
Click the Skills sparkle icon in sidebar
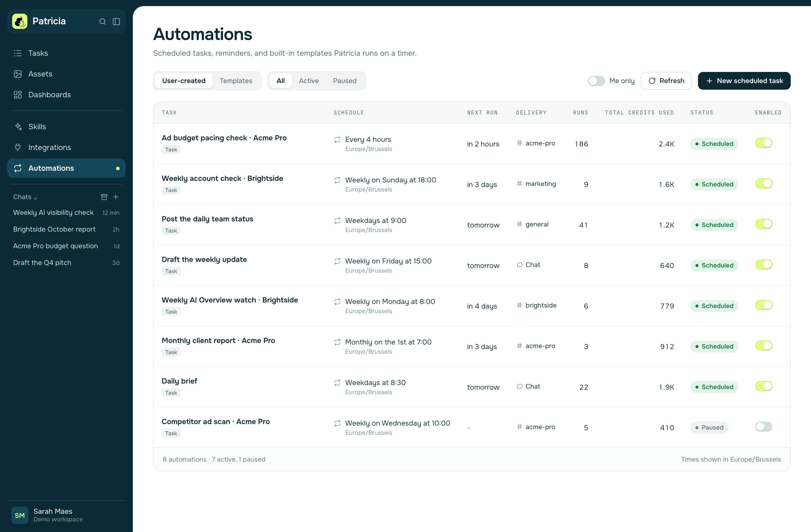click(x=18, y=127)
